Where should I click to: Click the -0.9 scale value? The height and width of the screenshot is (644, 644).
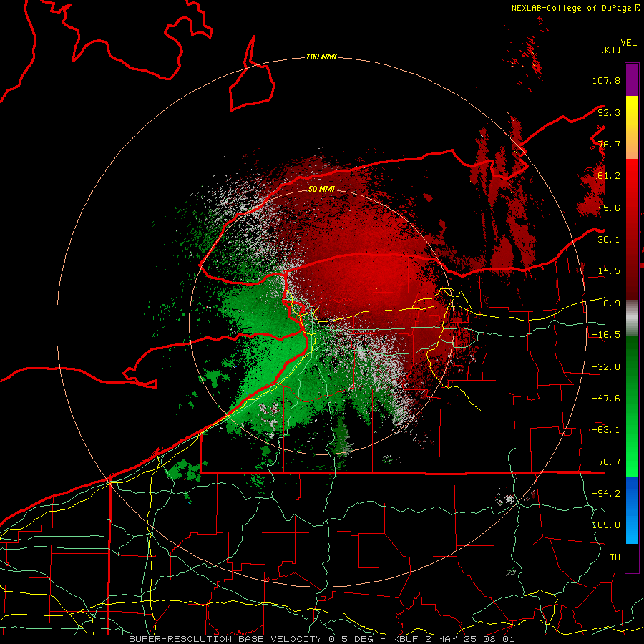609,303
